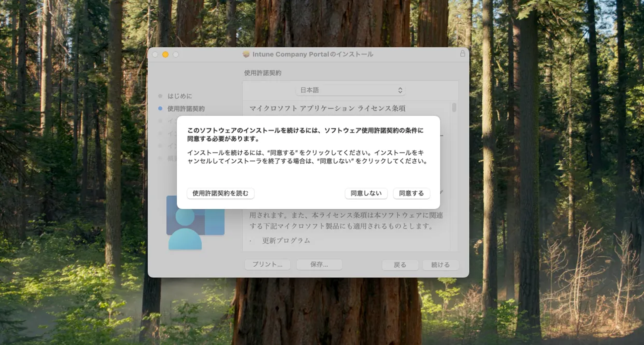Viewport: 644px width, 345px height.
Task: Click the Company Portal logo image
Action: [x=195, y=222]
